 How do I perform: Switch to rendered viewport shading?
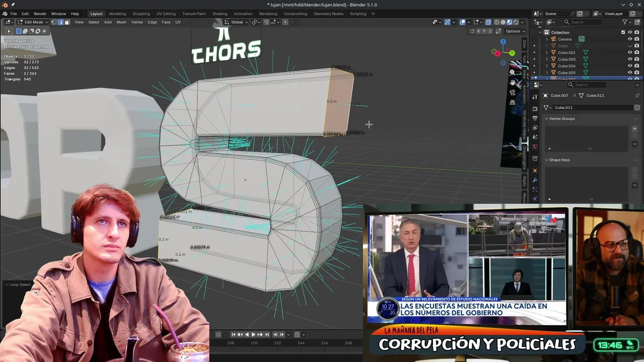(516, 22)
